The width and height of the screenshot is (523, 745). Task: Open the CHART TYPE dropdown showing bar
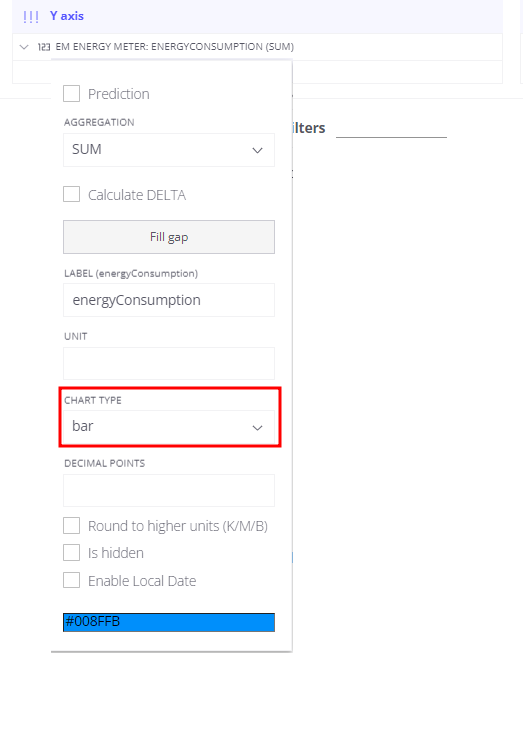tap(169, 427)
